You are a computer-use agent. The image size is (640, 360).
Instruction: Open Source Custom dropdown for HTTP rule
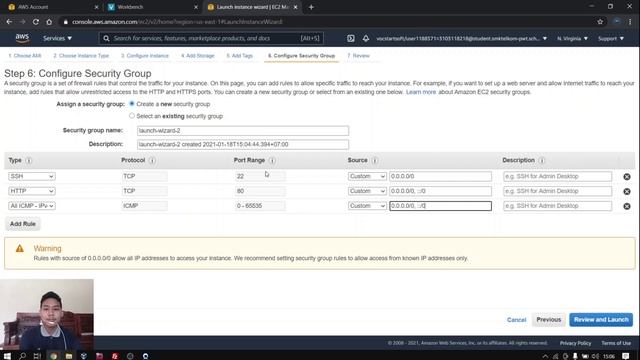367,191
